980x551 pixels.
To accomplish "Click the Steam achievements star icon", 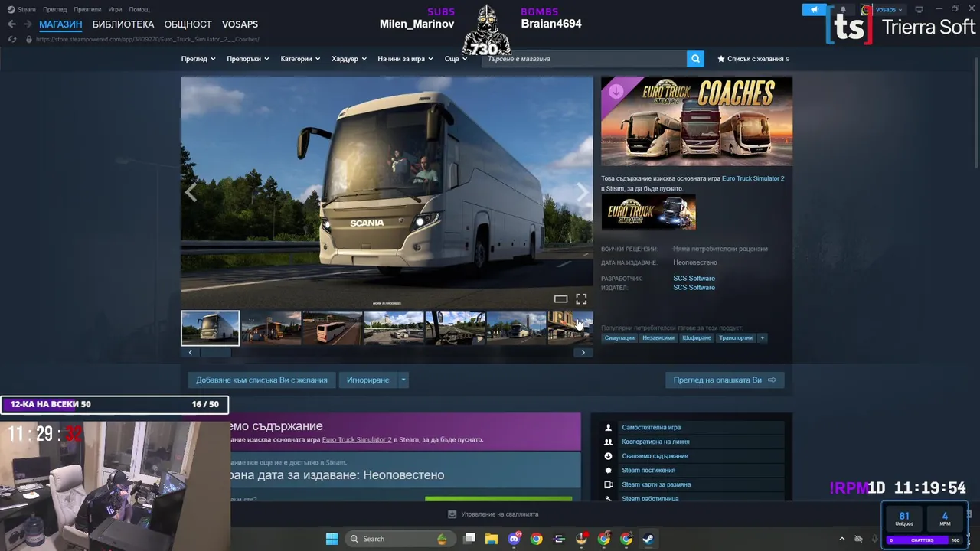I will coord(609,471).
